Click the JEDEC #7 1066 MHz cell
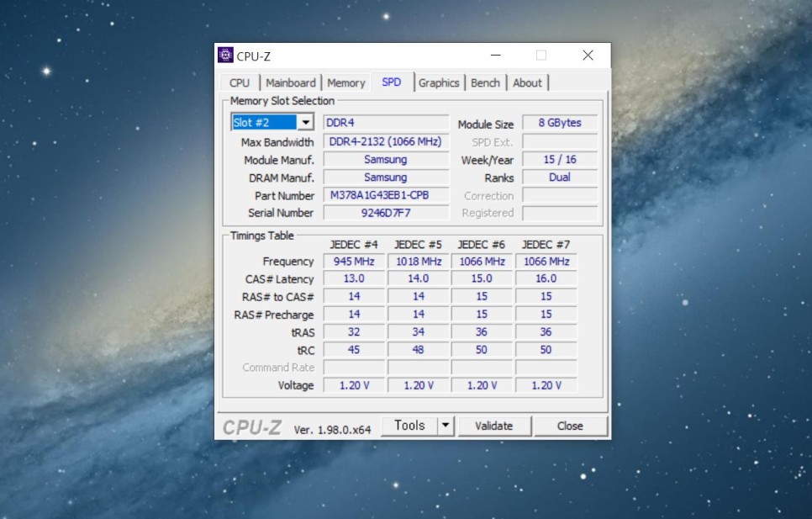The height and width of the screenshot is (519, 812). [546, 262]
